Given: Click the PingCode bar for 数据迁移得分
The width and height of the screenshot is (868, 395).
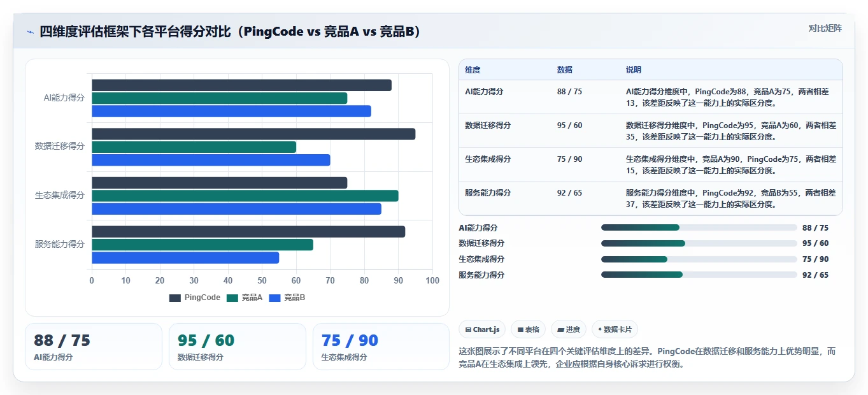Looking at the screenshot, I should [253, 134].
